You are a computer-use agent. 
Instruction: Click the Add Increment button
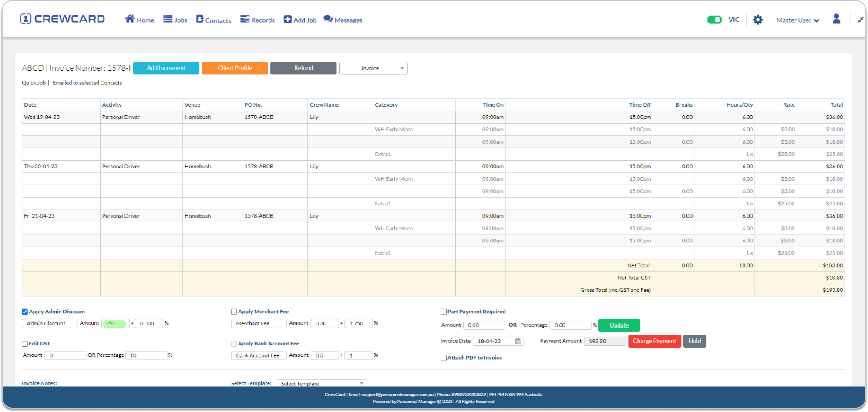click(166, 68)
